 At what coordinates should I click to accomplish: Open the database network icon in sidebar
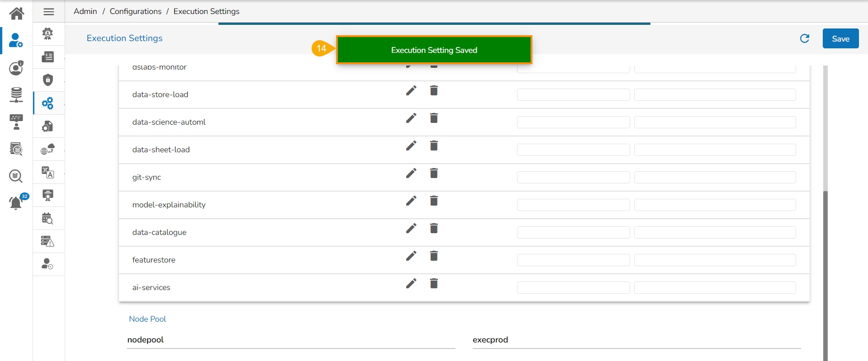[x=16, y=95]
